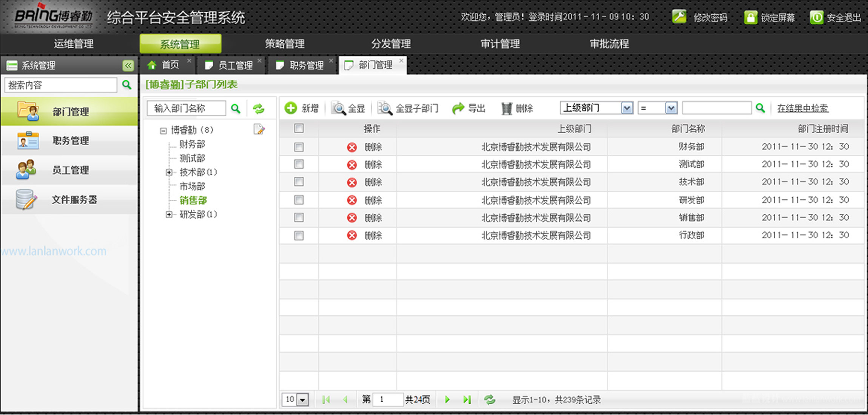The width and height of the screenshot is (868, 415).
Task: Open the 策略管理 top menu
Action: tap(285, 44)
